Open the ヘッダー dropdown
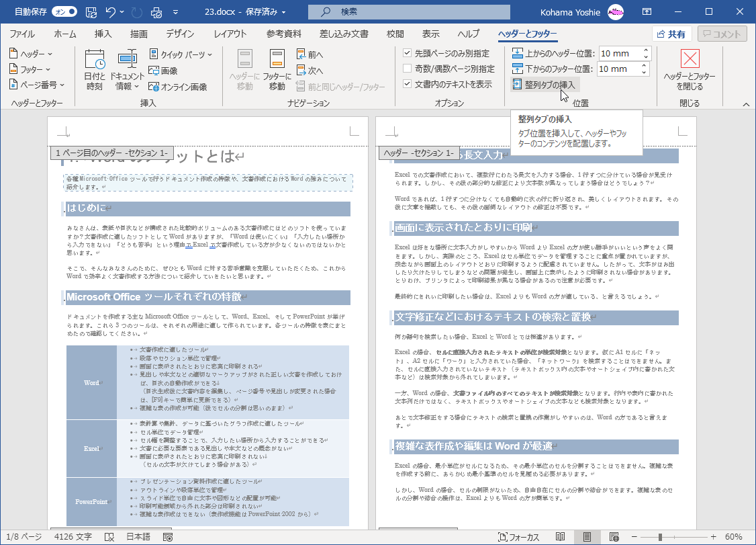The width and height of the screenshot is (756, 545). [31, 54]
